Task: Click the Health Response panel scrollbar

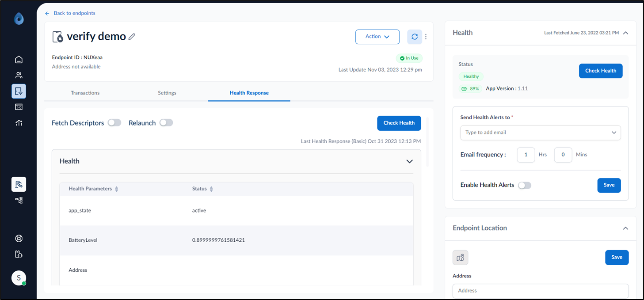Action: coord(427,141)
